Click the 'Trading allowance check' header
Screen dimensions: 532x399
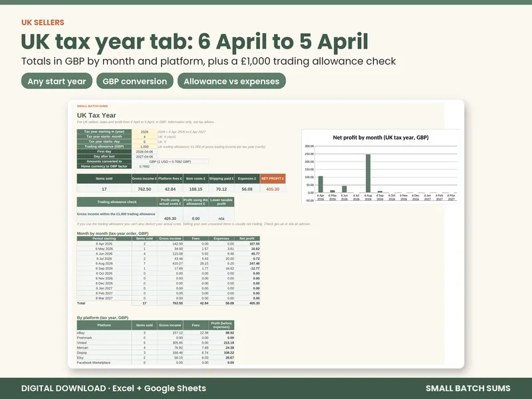click(x=117, y=202)
